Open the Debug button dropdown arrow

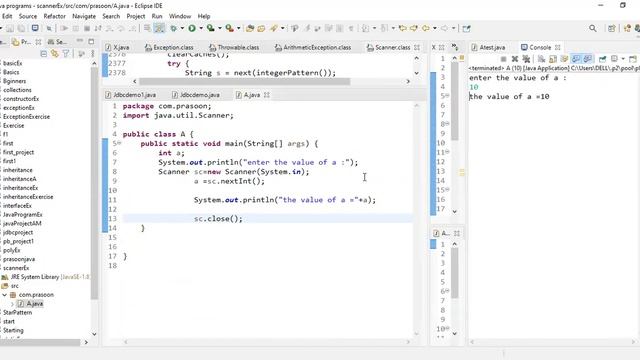tap(182, 28)
